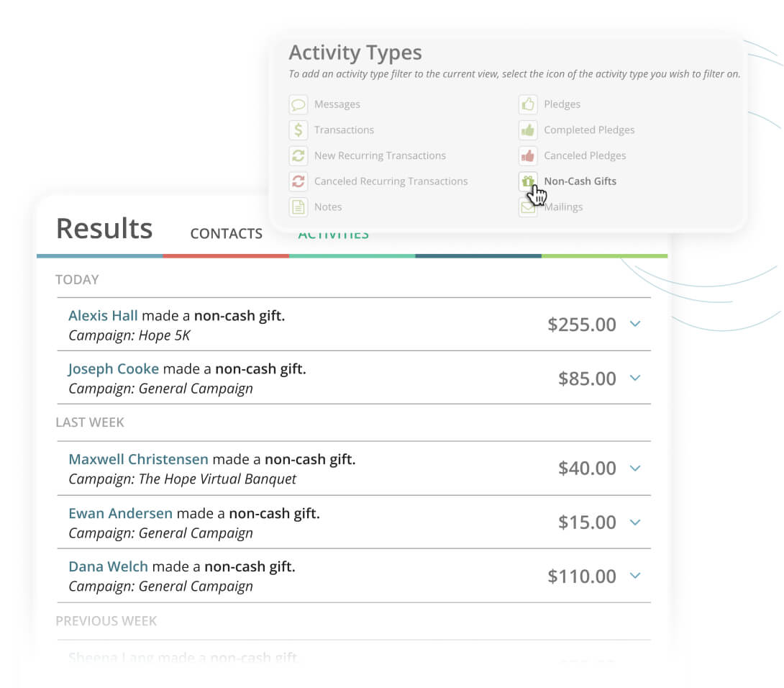This screenshot has width=784, height=688.
Task: Select the Canceled Recurring Transactions icon
Action: (298, 181)
